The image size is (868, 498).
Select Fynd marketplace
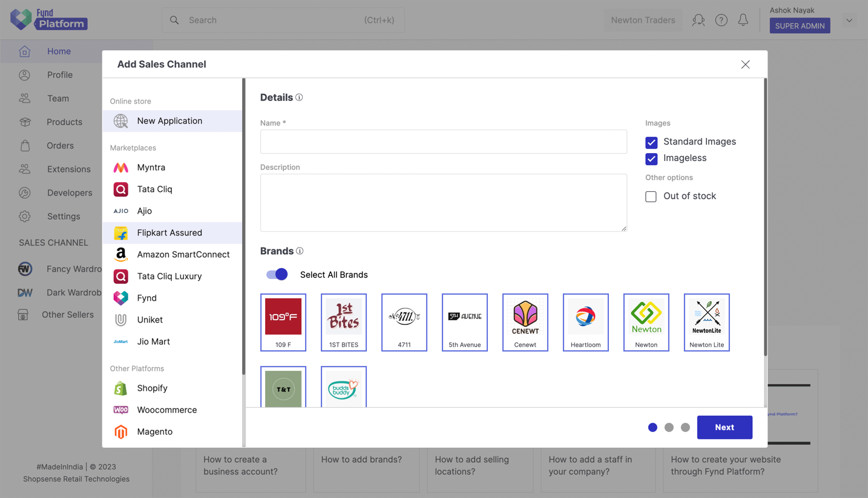coord(173,298)
